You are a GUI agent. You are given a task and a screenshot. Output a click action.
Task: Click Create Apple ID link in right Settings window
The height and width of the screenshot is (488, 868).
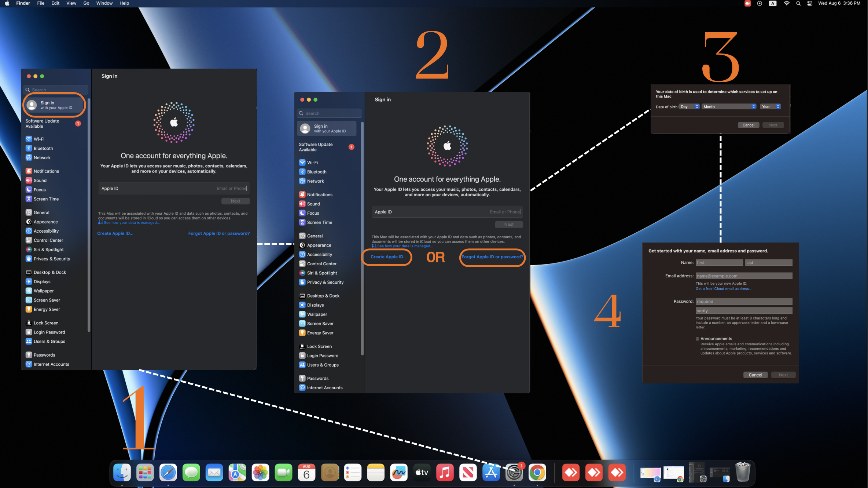coord(388,257)
